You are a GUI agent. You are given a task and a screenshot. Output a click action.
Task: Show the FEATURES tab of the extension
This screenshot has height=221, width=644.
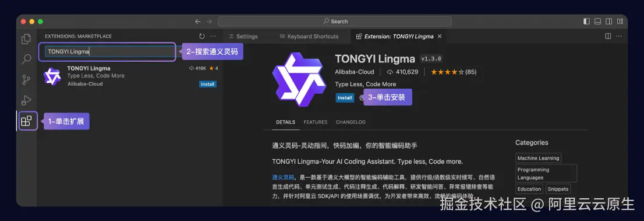click(x=316, y=122)
